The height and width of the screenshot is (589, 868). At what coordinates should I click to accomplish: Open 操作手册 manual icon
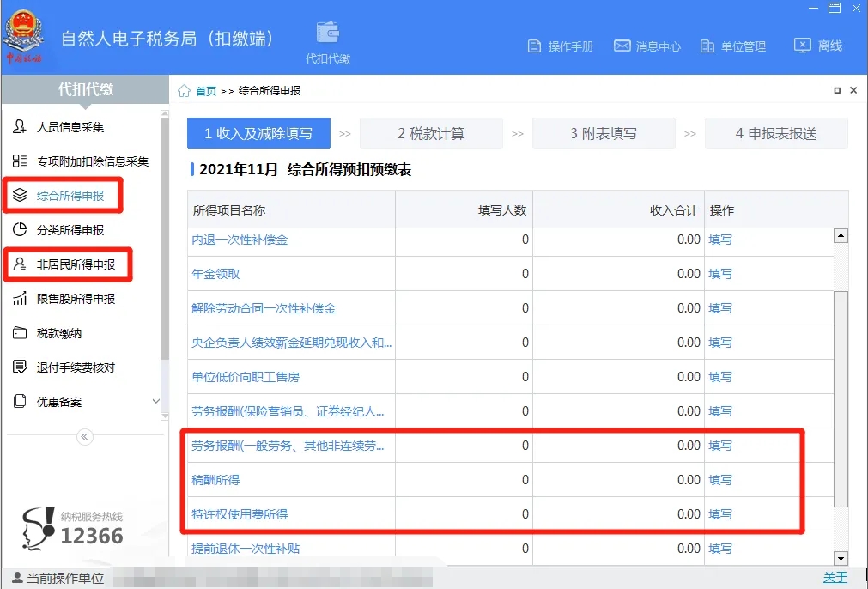pos(534,46)
